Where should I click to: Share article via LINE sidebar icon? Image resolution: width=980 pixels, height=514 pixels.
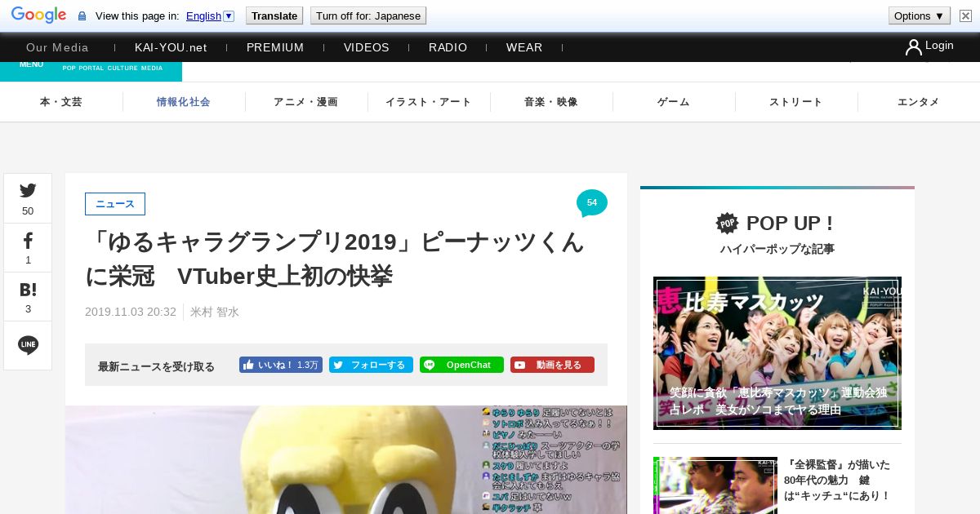tap(28, 345)
